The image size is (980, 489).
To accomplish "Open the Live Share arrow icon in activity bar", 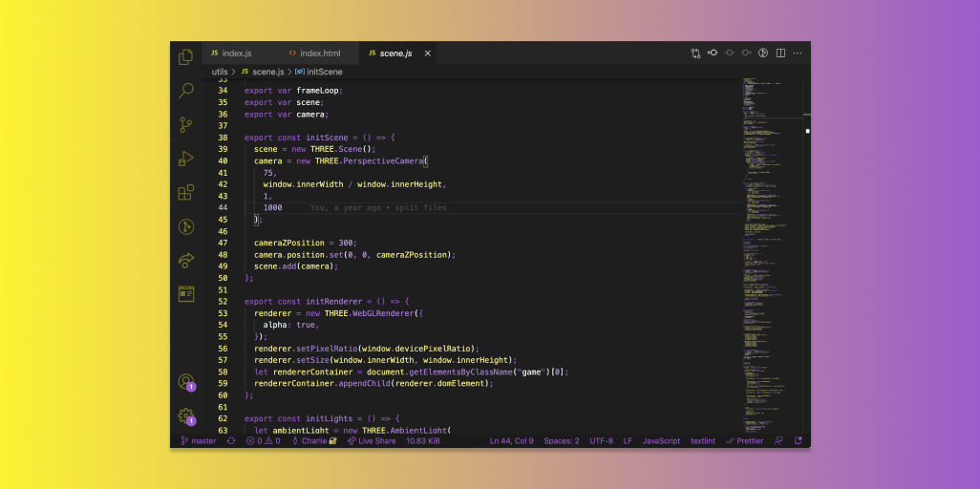I will tap(185, 260).
